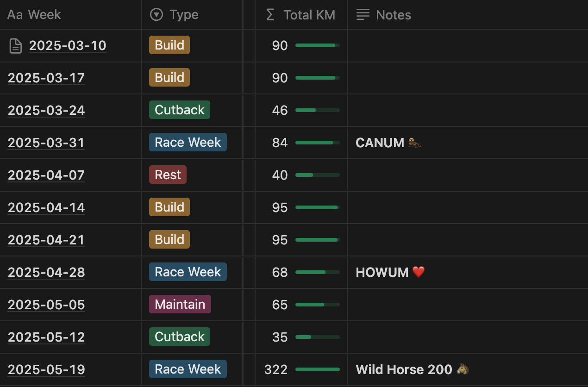Viewport: 588px width, 387px height.
Task: Click the Race Week tag in the 2025-03-31 row
Action: pyautogui.click(x=188, y=142)
